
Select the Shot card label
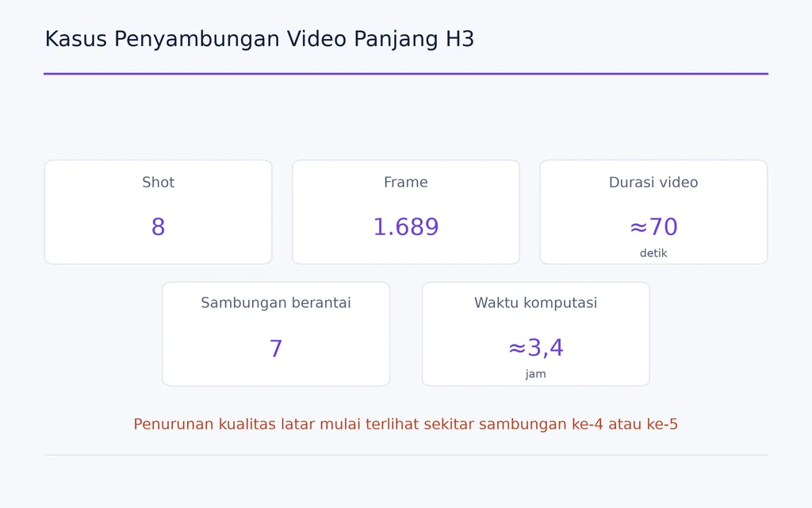[158, 182]
